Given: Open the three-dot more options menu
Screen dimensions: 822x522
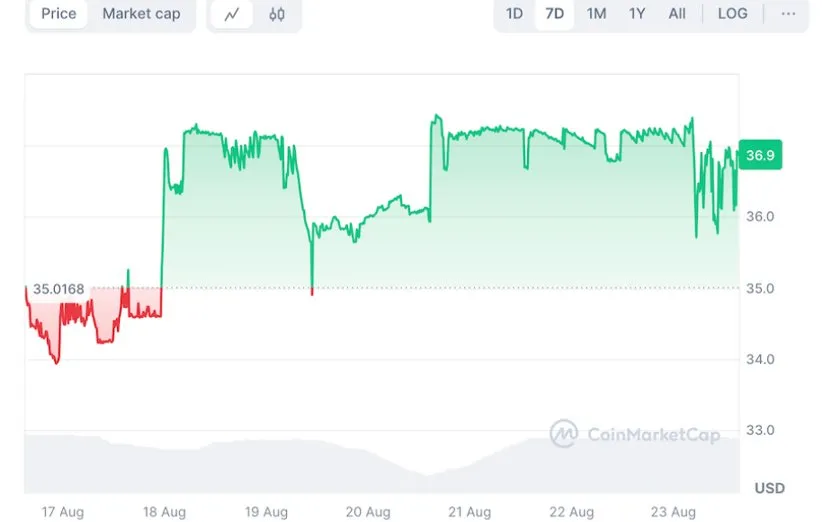Looking at the screenshot, I should click(x=789, y=14).
